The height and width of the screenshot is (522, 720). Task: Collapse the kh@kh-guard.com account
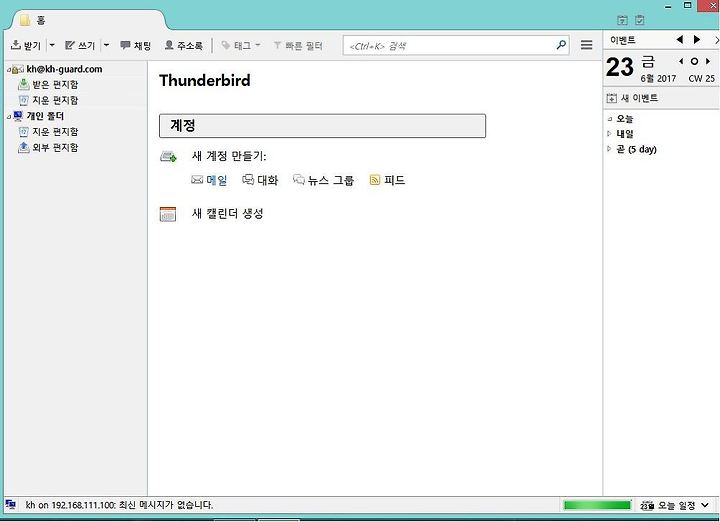click(x=9, y=70)
